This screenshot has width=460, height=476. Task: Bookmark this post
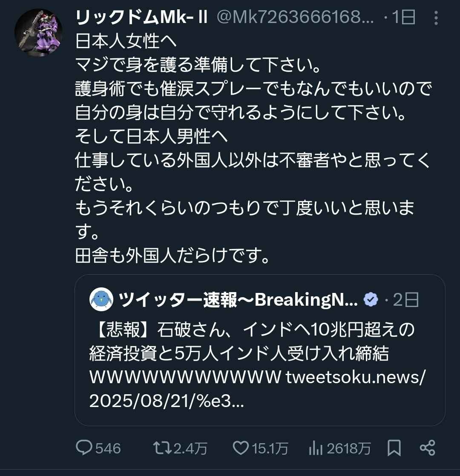394,447
